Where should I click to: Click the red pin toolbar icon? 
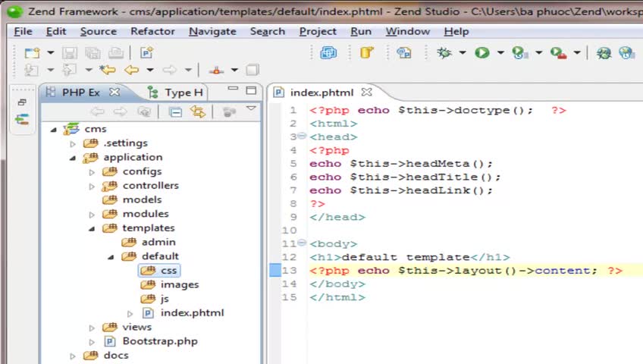coord(216,71)
